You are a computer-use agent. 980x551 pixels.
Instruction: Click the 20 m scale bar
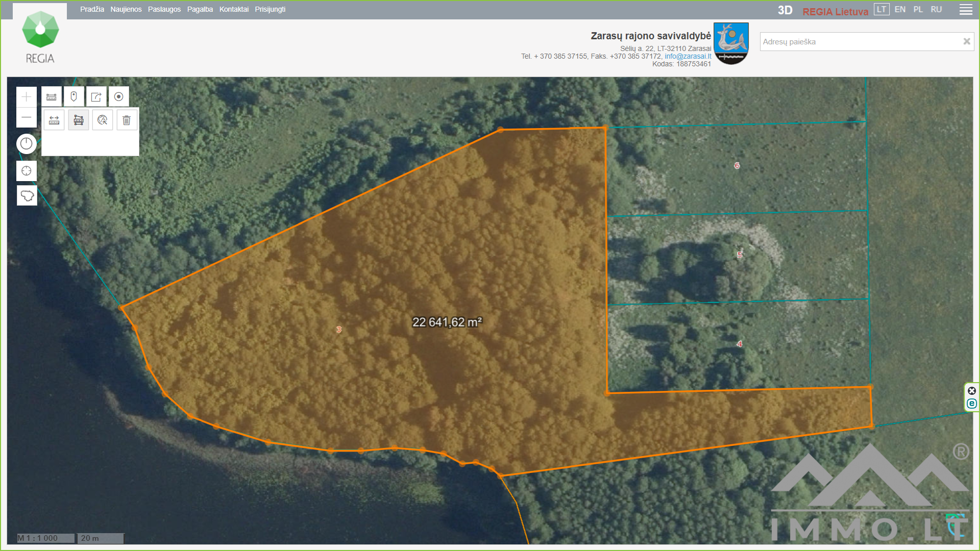point(101,538)
